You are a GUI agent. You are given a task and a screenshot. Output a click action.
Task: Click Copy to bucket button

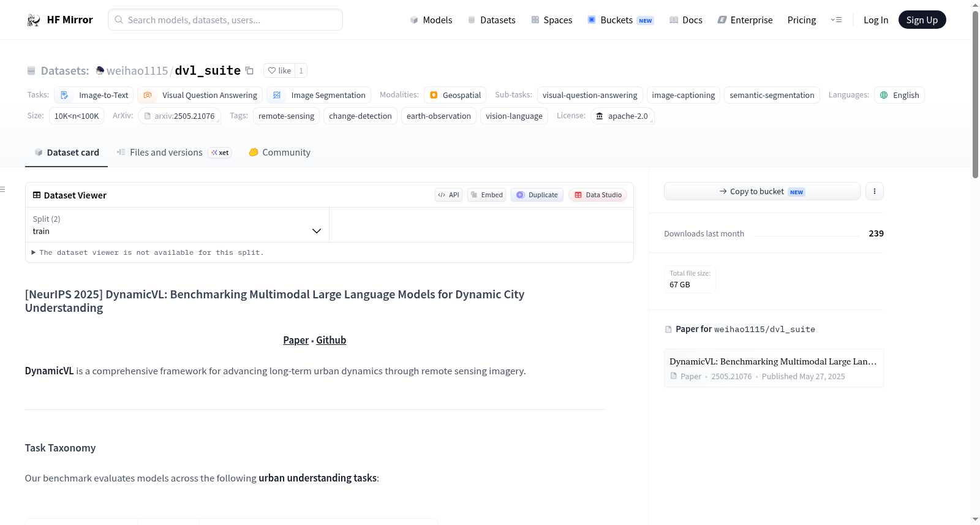762,191
